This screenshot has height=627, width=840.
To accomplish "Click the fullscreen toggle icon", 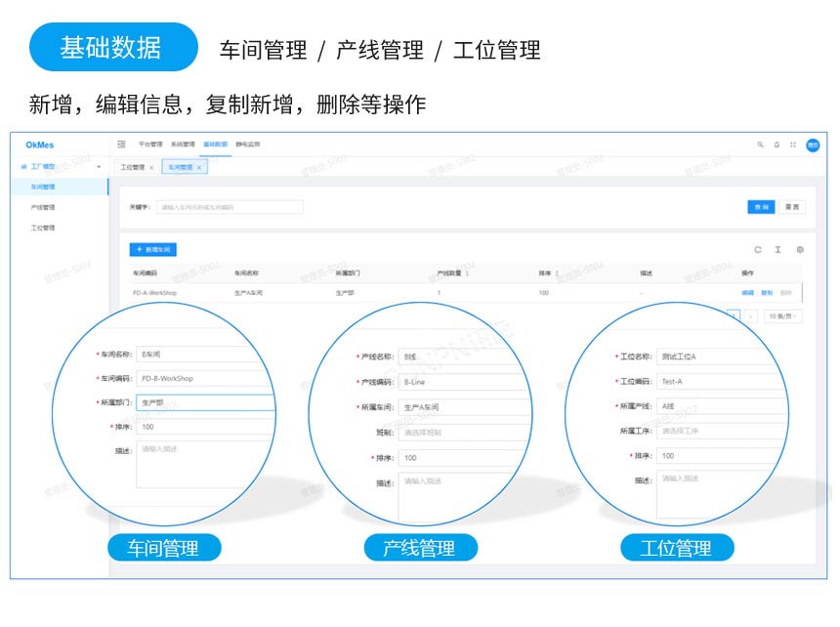I will (x=793, y=145).
